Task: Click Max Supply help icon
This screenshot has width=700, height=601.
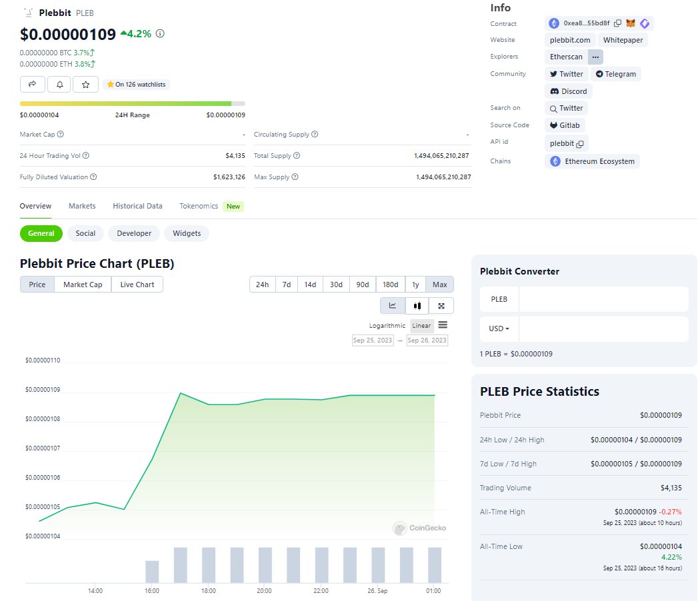Action: 295,177
